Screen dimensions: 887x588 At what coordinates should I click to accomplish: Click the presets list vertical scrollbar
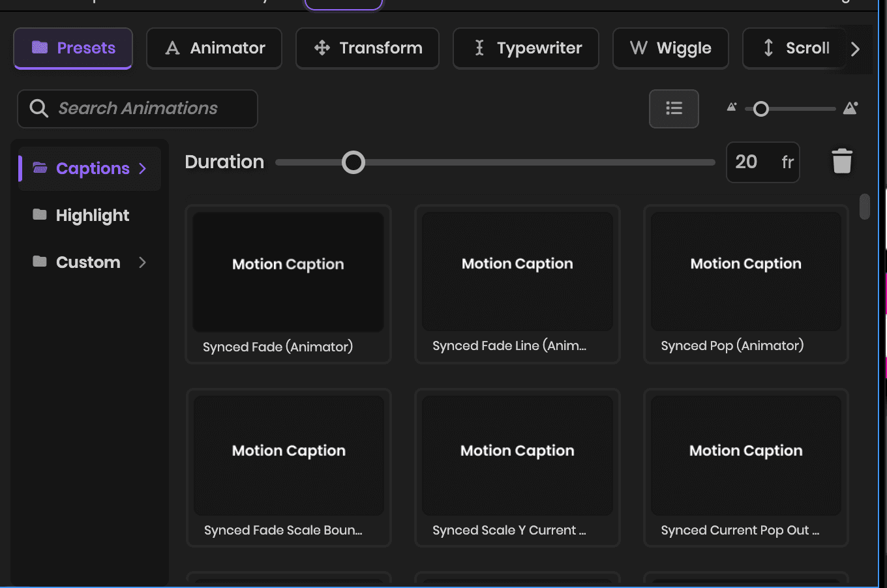pos(865,207)
